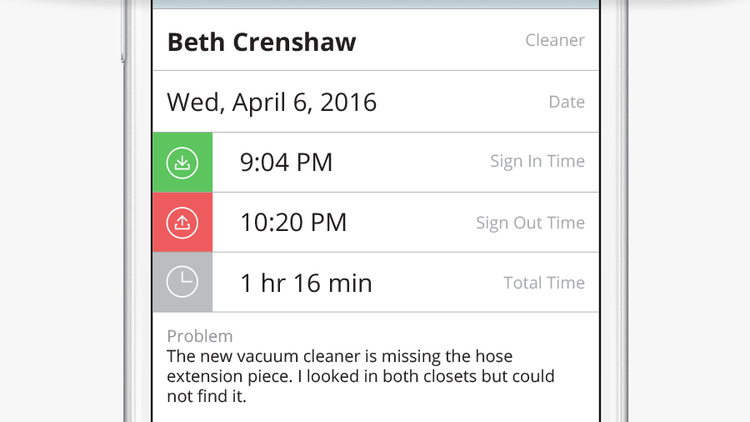The image size is (750, 422).
Task: Click the blue header bar at top
Action: pos(375,4)
